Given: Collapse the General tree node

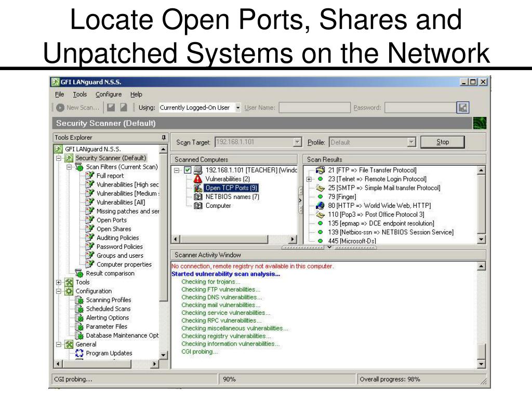Looking at the screenshot, I should tap(58, 344).
